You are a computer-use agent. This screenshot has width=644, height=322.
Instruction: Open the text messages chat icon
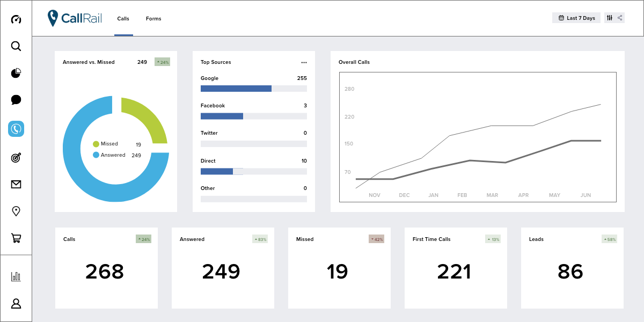click(16, 100)
